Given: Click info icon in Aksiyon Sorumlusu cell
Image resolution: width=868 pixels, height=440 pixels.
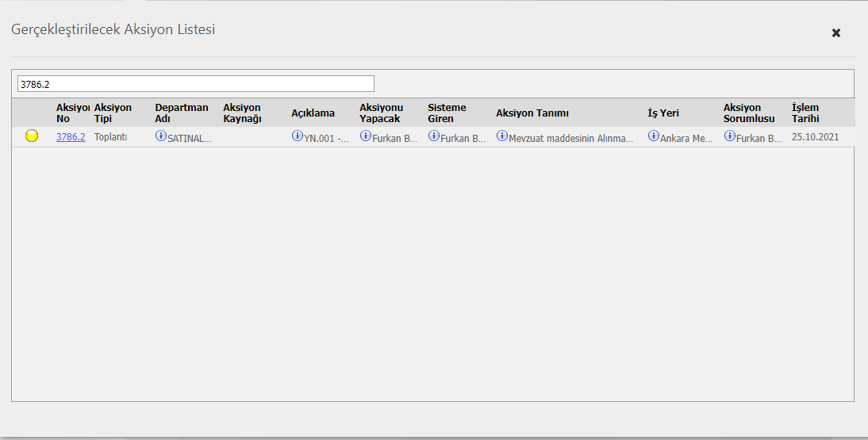Looking at the screenshot, I should point(730,136).
